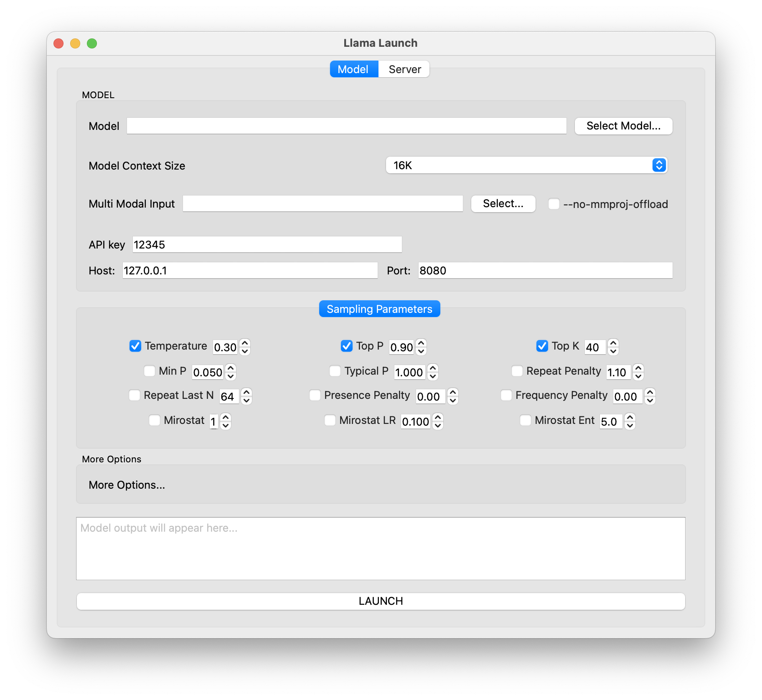Click the Mirostat value field 1
762x700 pixels.
[214, 421]
